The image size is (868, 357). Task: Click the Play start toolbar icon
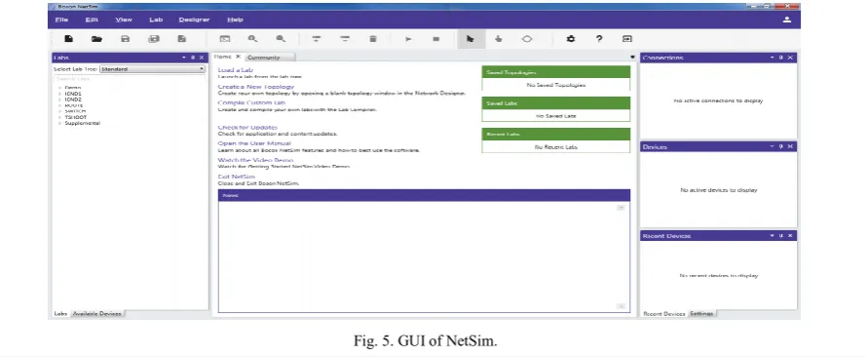click(408, 39)
